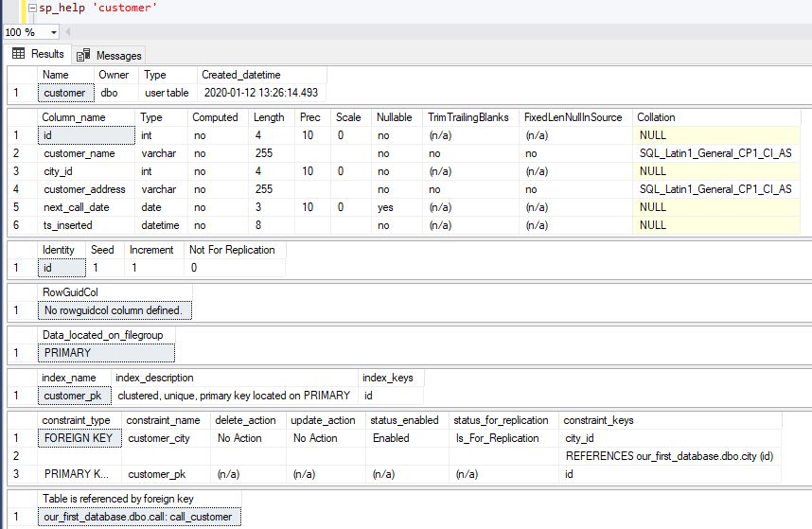Select the call_customer foreign key reference cell
This screenshot has height=529, width=812.
pyautogui.click(x=139, y=517)
